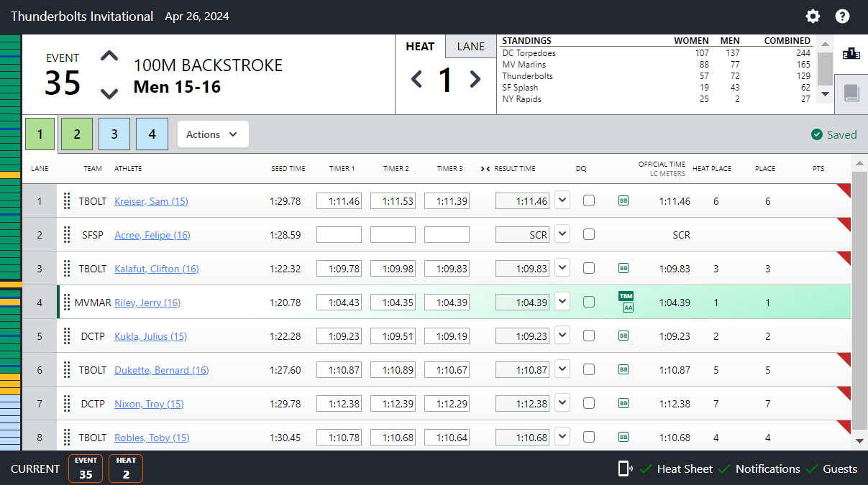
Task: Click the mobile device icon in footer
Action: (625, 468)
